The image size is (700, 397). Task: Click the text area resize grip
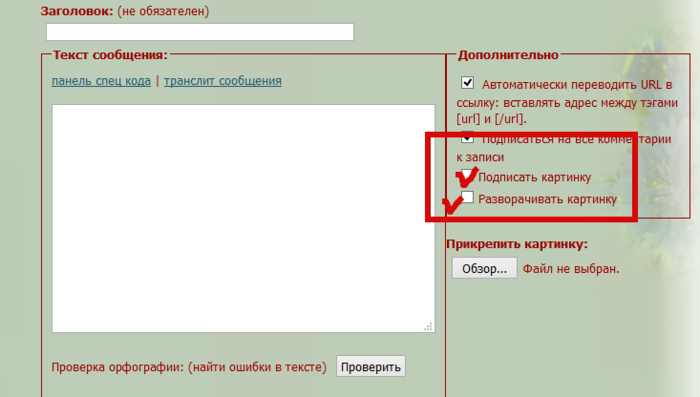[428, 326]
